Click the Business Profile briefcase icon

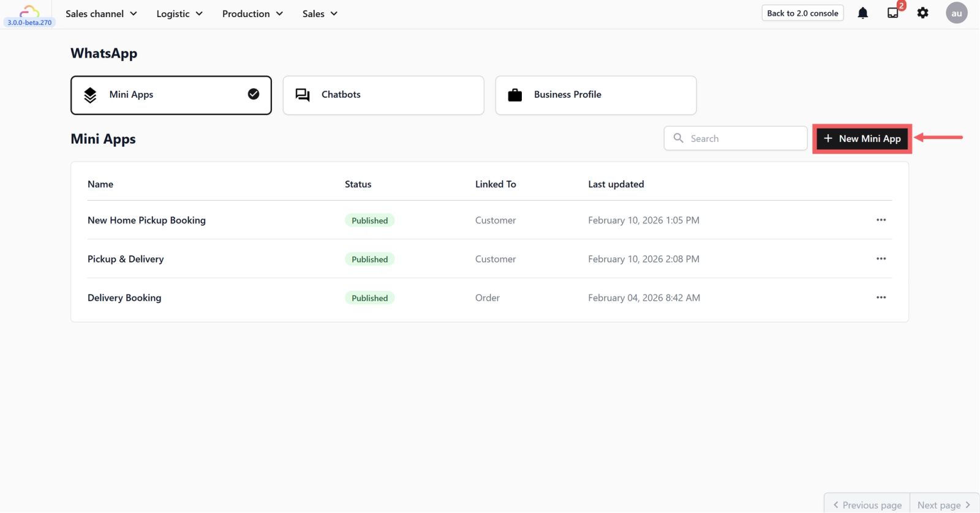515,95
